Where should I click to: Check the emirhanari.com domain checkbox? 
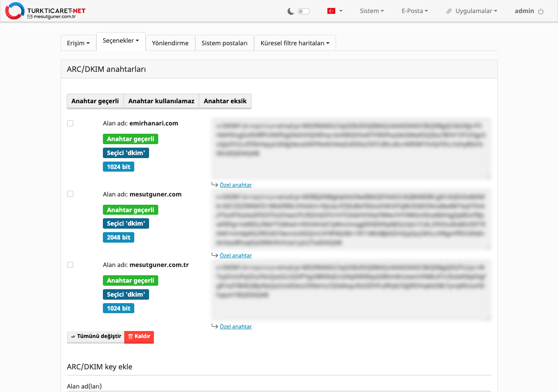(x=70, y=123)
